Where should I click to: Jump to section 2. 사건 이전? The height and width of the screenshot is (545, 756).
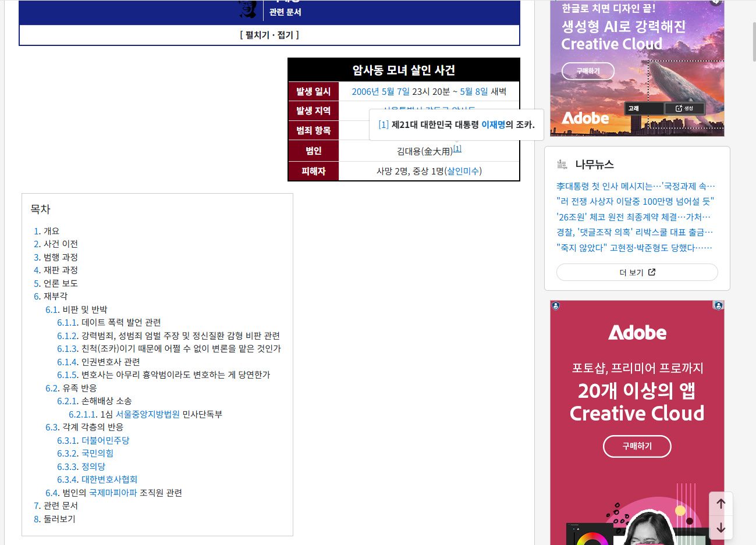[56, 244]
